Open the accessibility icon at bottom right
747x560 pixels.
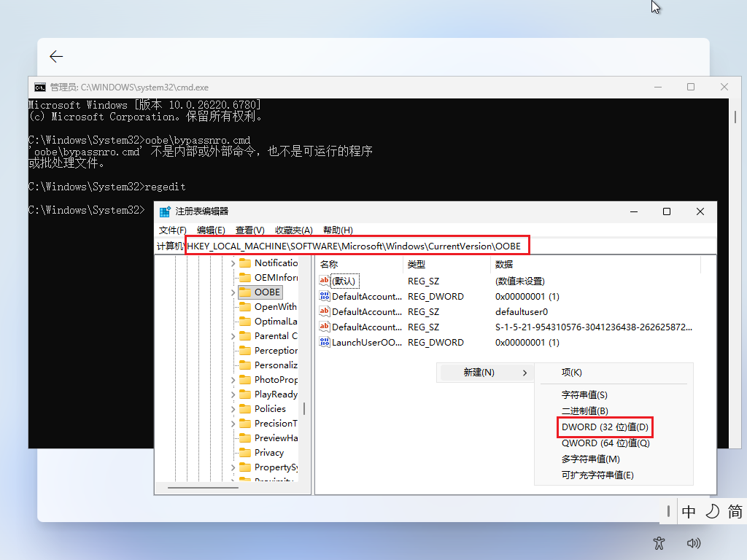tap(659, 542)
